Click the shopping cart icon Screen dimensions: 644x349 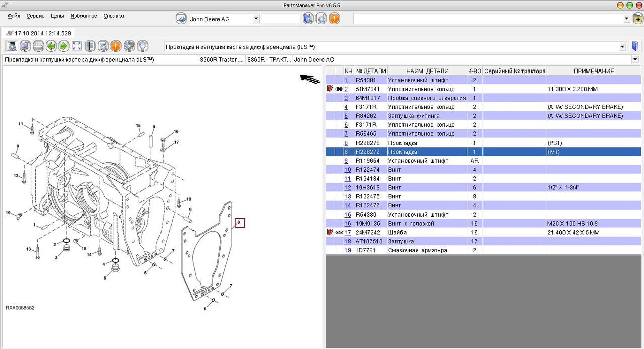25,46
